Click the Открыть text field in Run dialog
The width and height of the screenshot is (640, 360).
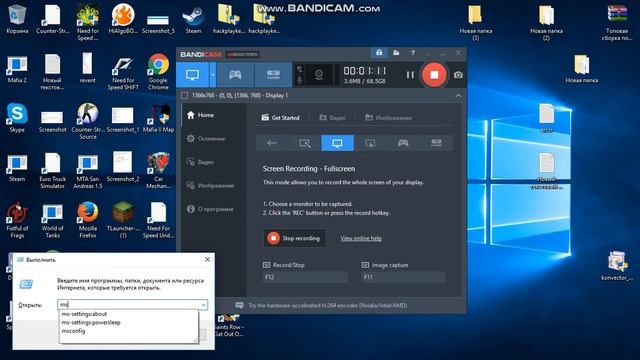pyautogui.click(x=129, y=304)
